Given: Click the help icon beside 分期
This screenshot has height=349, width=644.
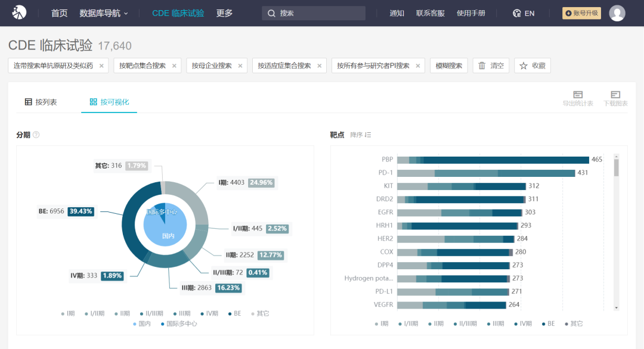Looking at the screenshot, I should 36,135.
